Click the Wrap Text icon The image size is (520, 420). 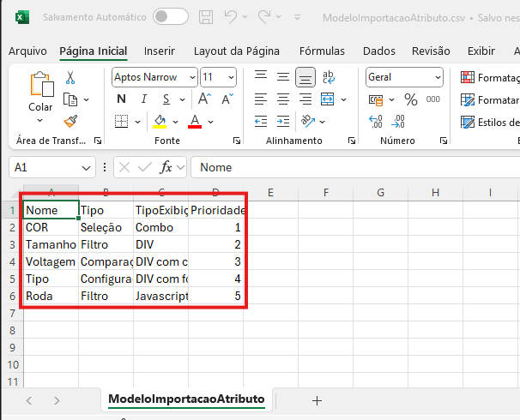coord(327,77)
